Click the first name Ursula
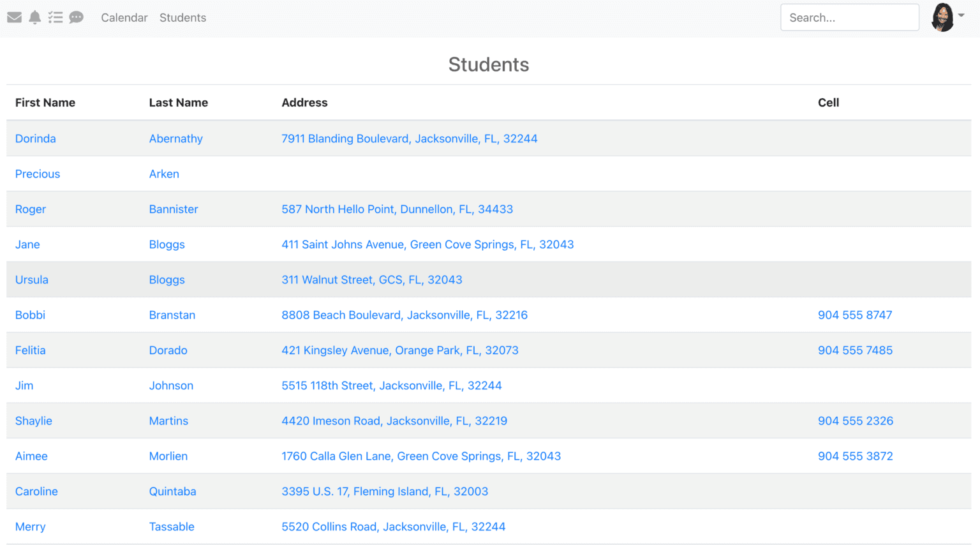The image size is (980, 545). 32,280
